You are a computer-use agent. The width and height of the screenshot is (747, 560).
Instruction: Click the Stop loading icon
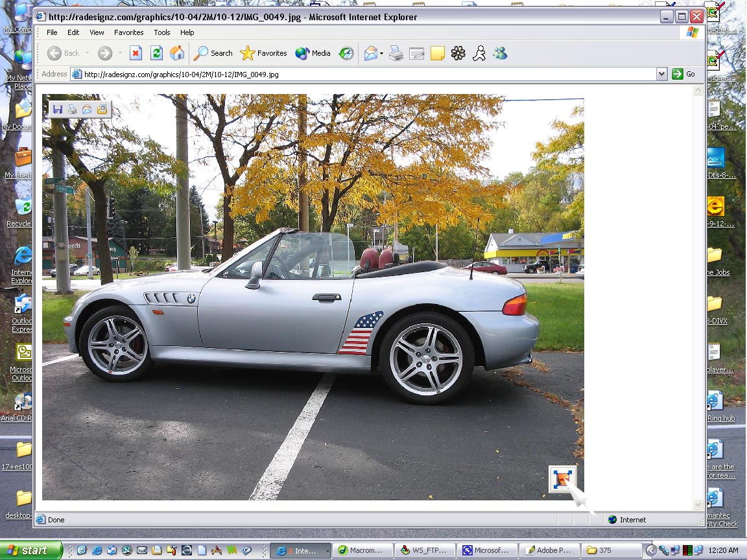click(136, 53)
